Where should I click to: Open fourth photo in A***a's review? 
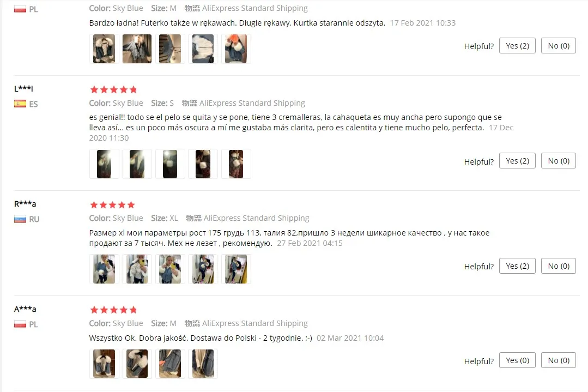203,364
